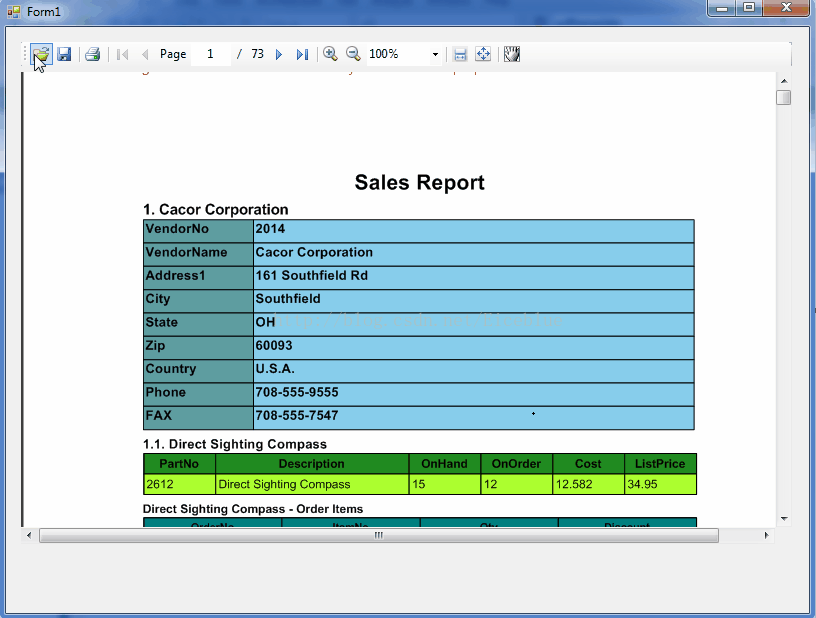This screenshot has height=618, width=816.
Task: Select the VendorNo value 2014
Action: tap(474, 231)
